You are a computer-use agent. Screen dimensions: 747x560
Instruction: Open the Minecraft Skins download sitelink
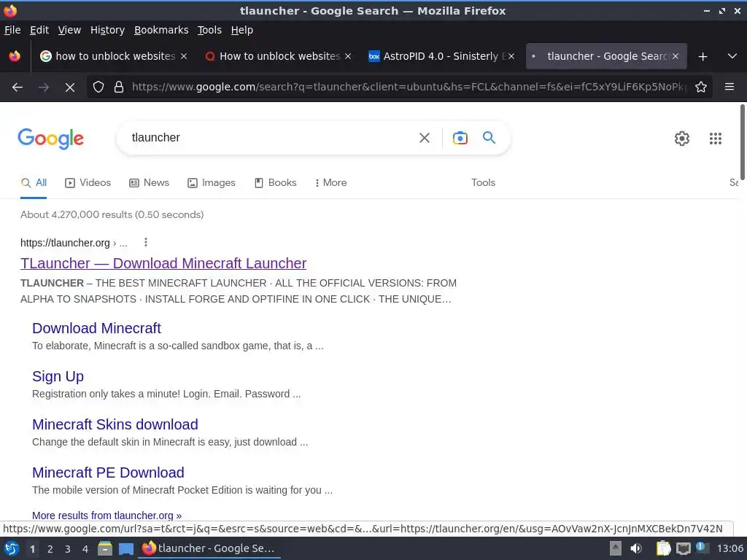point(115,424)
